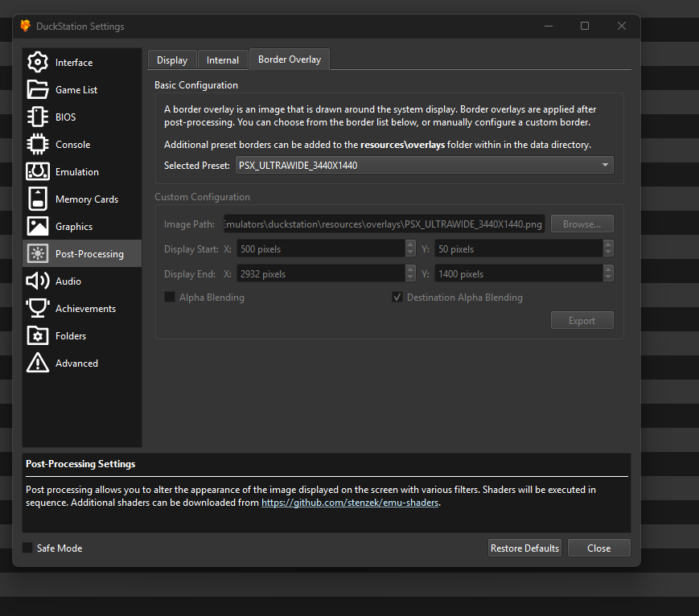
Task: Select the Memory Cards icon
Action: (38, 199)
